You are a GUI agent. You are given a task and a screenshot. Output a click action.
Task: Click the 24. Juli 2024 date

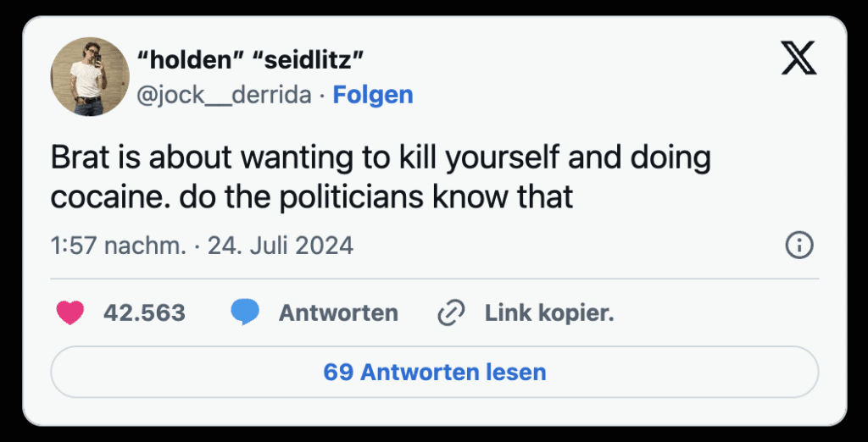pos(281,246)
